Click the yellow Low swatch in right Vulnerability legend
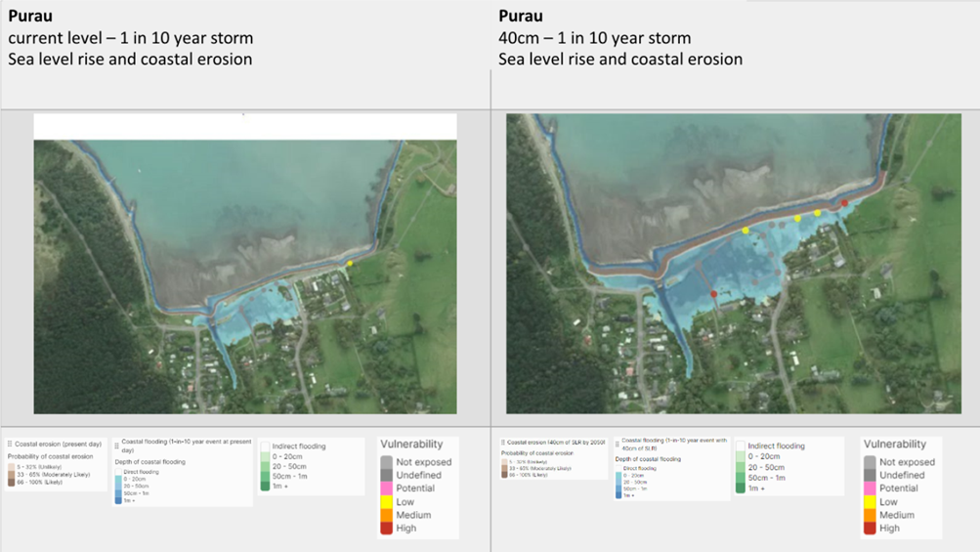 (870, 502)
